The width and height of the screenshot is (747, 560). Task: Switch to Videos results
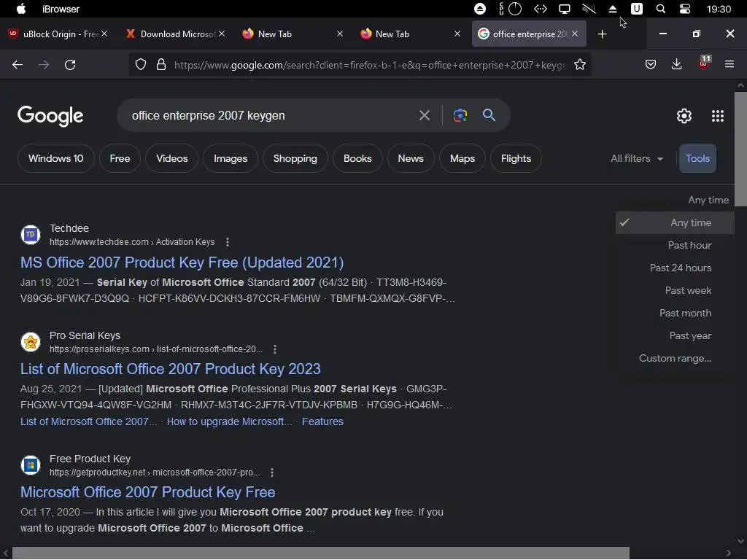pos(172,158)
